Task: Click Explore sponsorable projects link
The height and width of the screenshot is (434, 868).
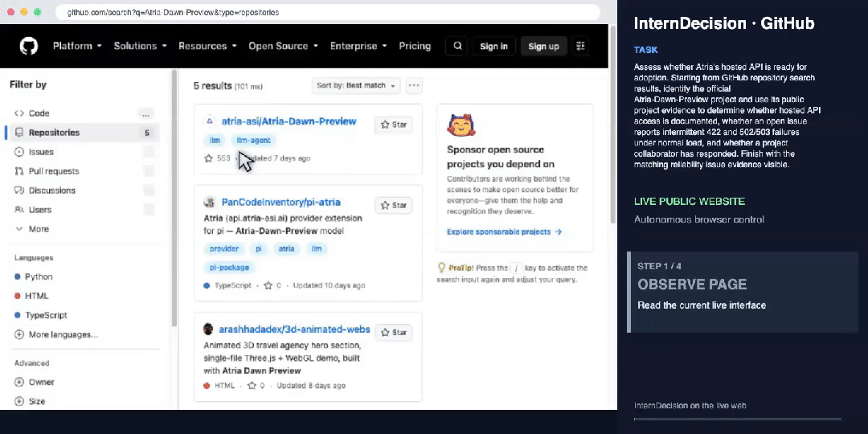Action: [x=504, y=232]
